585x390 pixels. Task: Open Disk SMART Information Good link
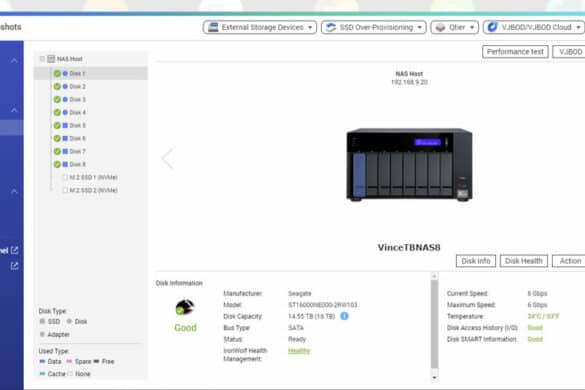click(x=535, y=339)
